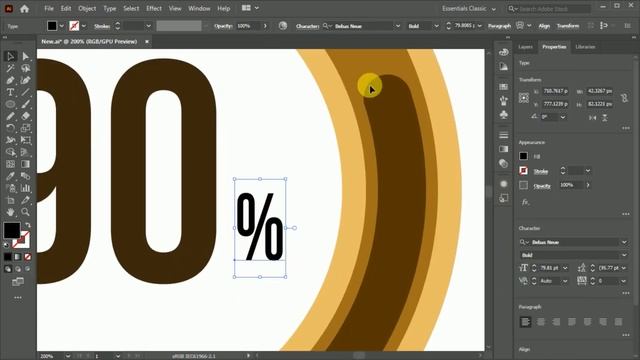Click Opacity link in Appearance section
The image size is (640, 360).
coord(542,186)
